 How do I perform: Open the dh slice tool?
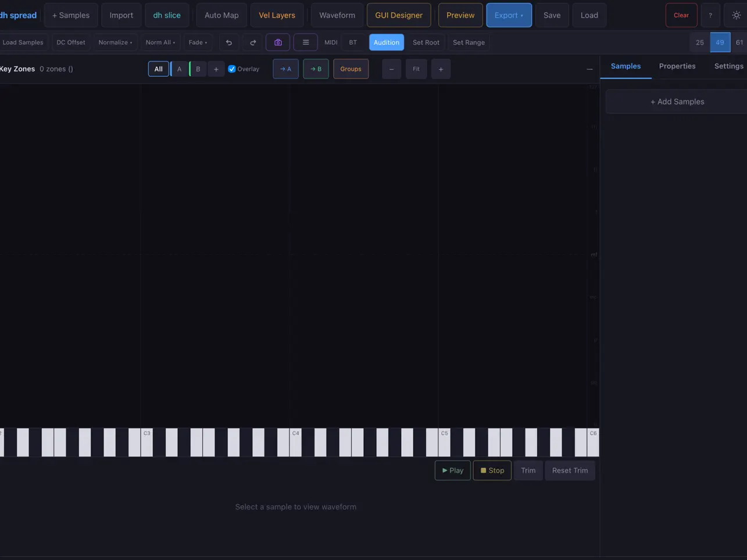(167, 15)
